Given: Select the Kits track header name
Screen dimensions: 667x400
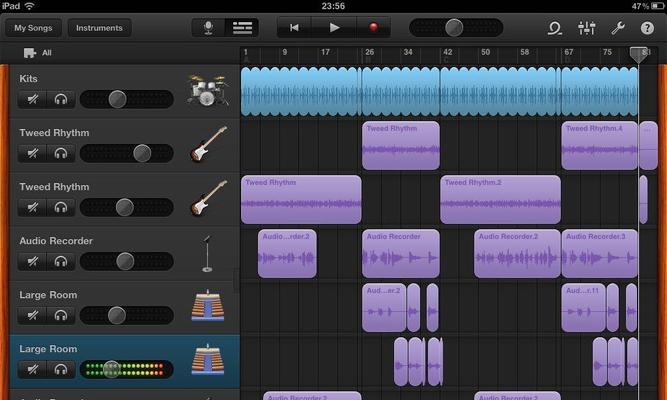Looking at the screenshot, I should 28,79.
